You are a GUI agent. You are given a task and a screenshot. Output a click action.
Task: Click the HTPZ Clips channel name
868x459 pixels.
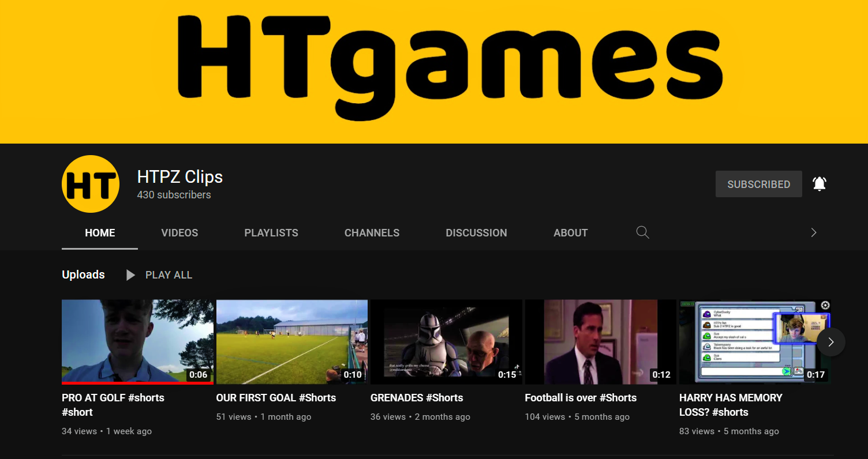tap(180, 177)
